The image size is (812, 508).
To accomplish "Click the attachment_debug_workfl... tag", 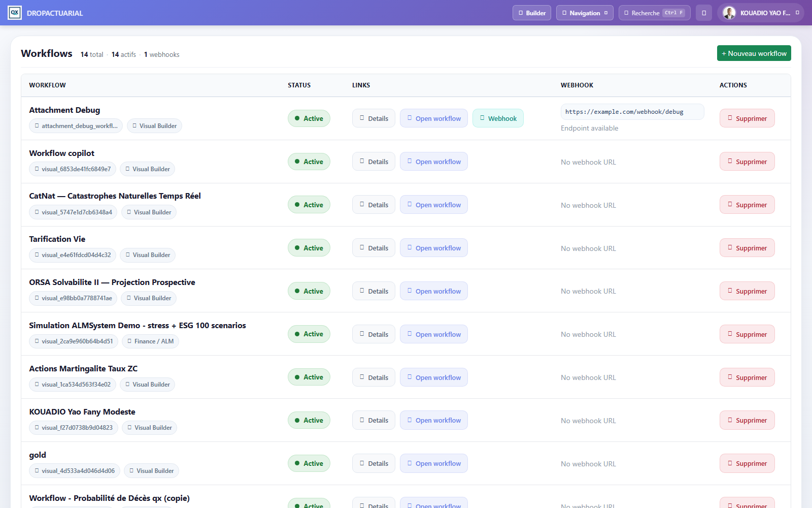I will [x=76, y=126].
